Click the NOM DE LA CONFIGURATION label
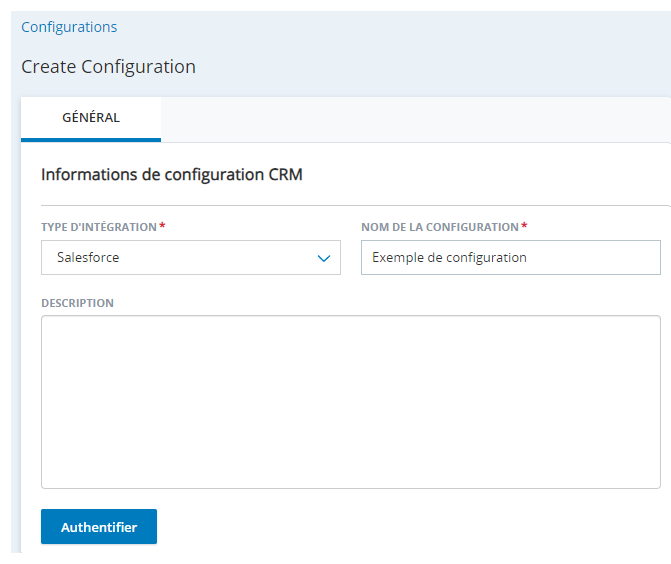This screenshot has height=564, width=671. click(x=440, y=227)
